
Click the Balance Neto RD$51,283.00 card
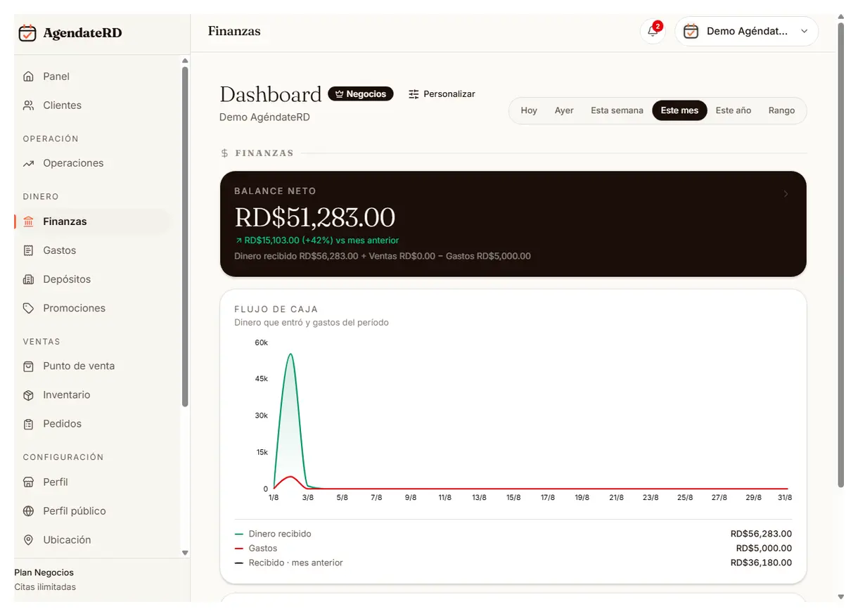[x=513, y=224]
